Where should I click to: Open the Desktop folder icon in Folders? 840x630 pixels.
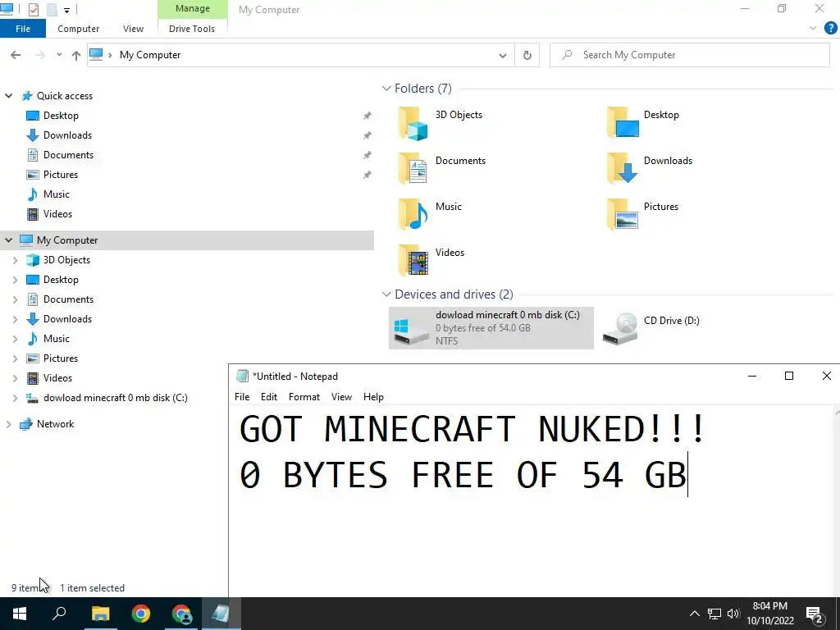pyautogui.click(x=623, y=123)
